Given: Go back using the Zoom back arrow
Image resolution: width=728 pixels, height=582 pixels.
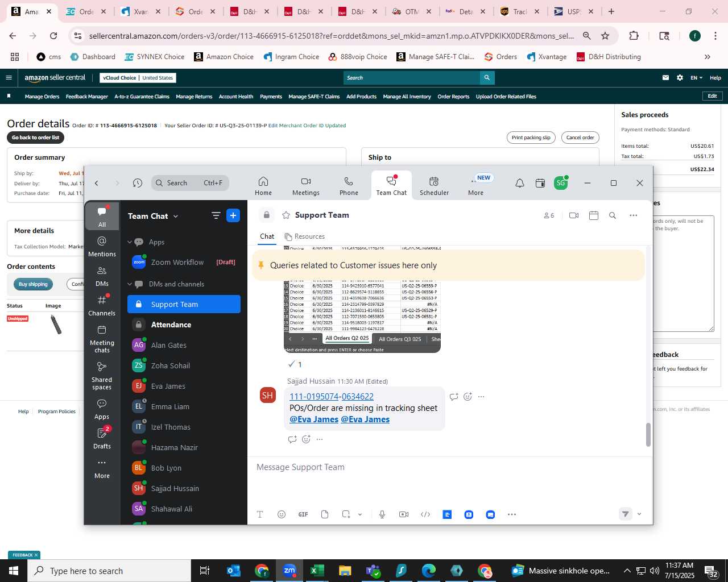Looking at the screenshot, I should [x=97, y=183].
